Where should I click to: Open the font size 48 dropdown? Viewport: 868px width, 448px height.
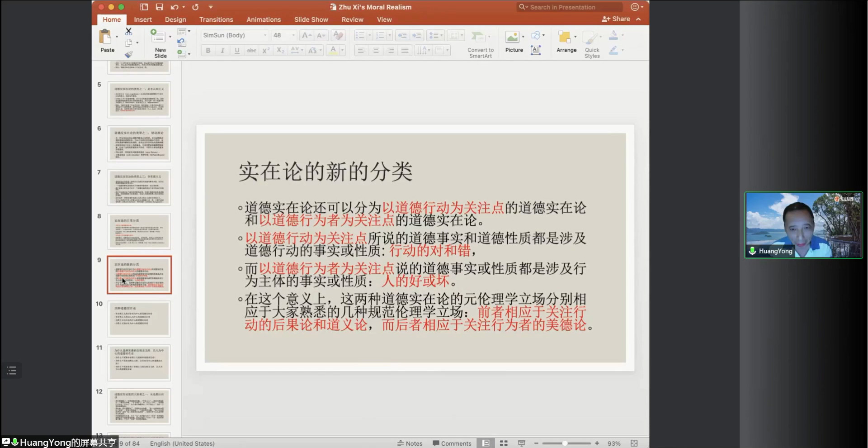293,35
